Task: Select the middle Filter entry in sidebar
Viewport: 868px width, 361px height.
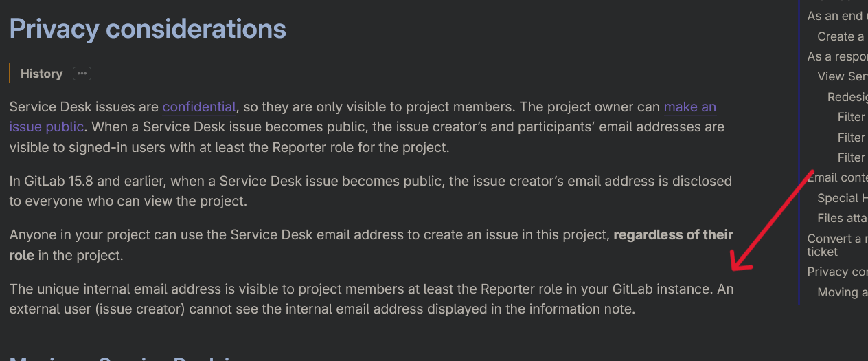Action: pyautogui.click(x=852, y=137)
